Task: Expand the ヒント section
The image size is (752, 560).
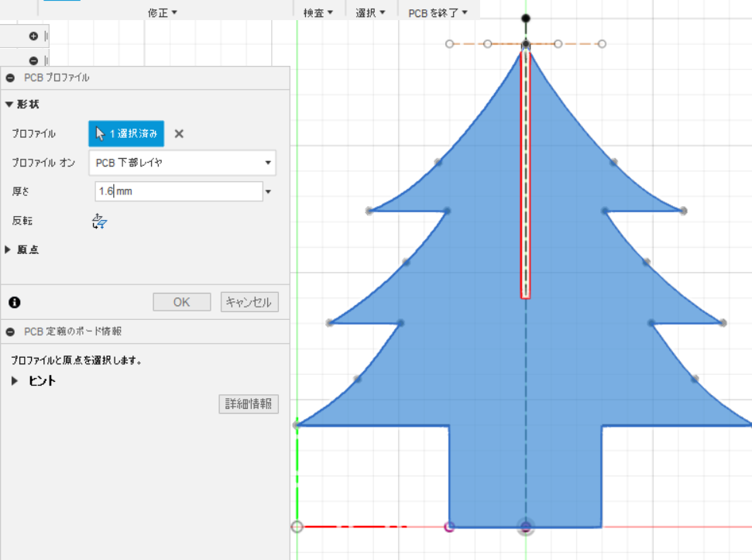Action: (x=15, y=380)
